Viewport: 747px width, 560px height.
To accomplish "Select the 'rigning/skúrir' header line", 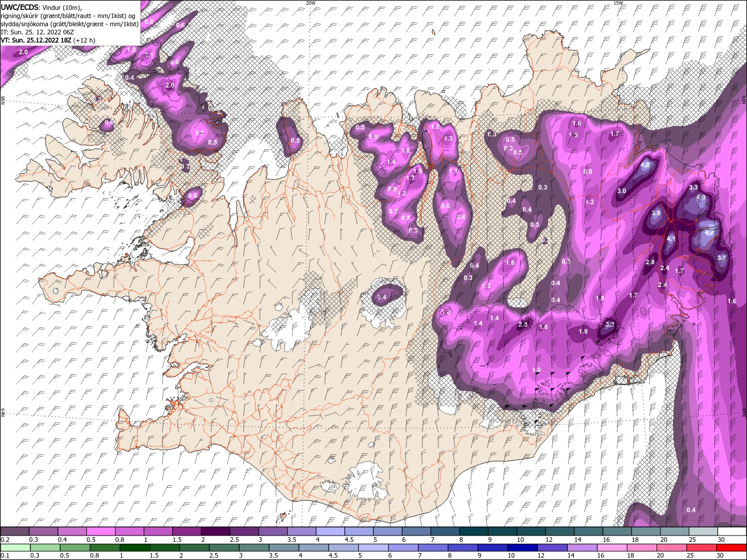I will pyautogui.click(x=69, y=16).
